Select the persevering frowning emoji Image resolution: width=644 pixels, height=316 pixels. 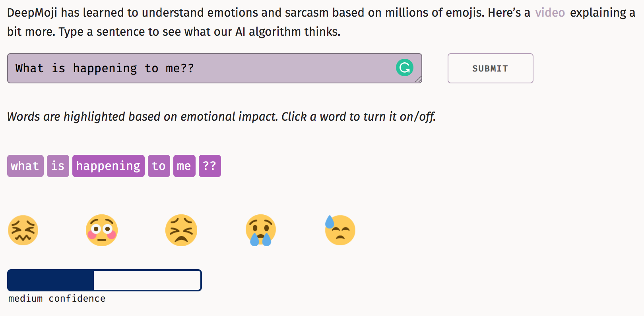point(181,230)
